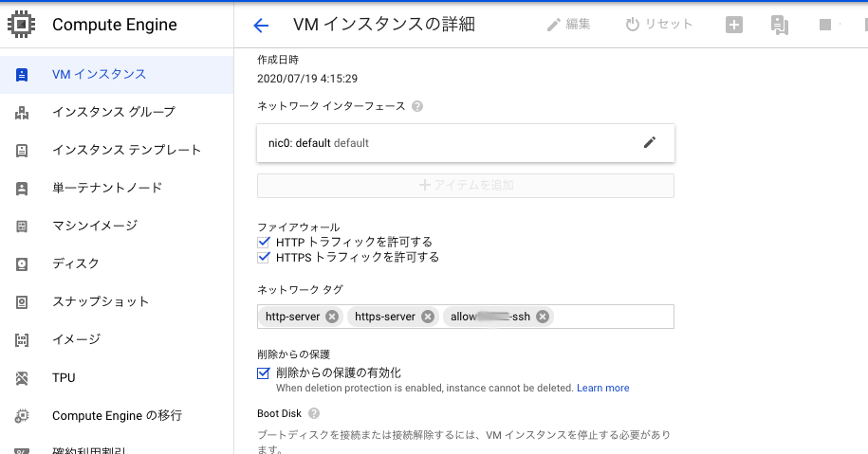Click the 編集 edit button
This screenshot has width=868, height=454.
[568, 25]
